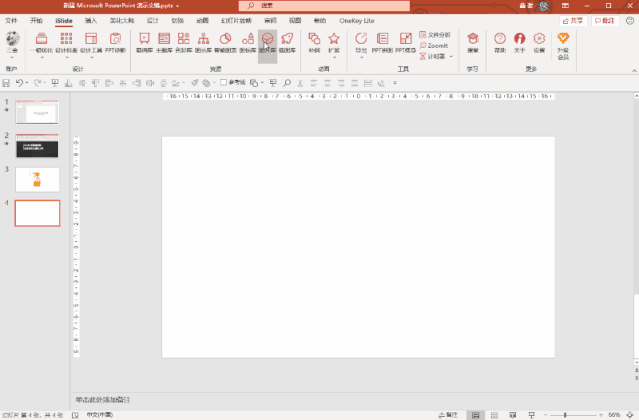The height and width of the screenshot is (420, 639).
Task: Open the iSlide 设置 gear icon
Action: coord(539,39)
